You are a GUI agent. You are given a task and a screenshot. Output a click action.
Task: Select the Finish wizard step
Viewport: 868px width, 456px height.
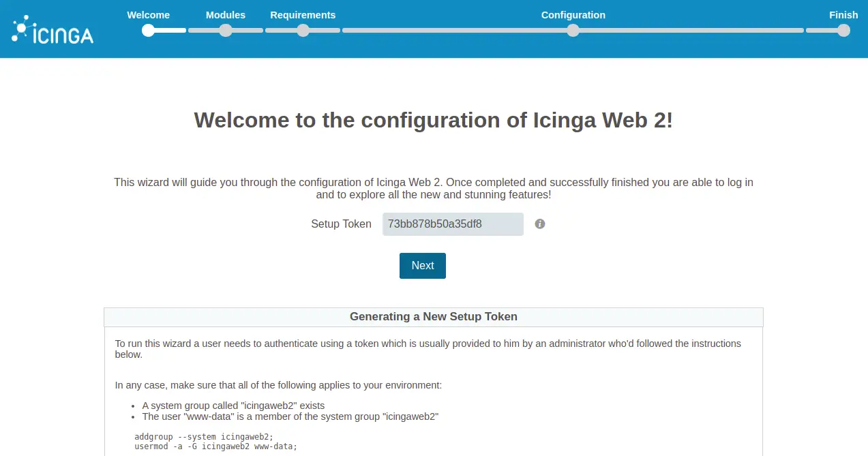(x=843, y=15)
